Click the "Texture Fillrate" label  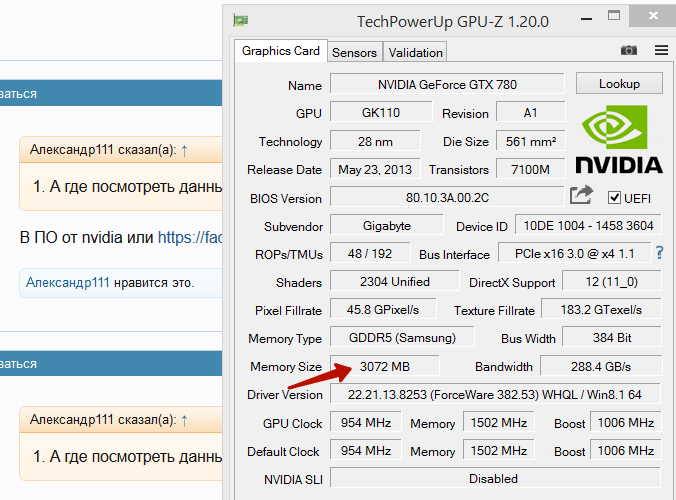click(x=494, y=310)
